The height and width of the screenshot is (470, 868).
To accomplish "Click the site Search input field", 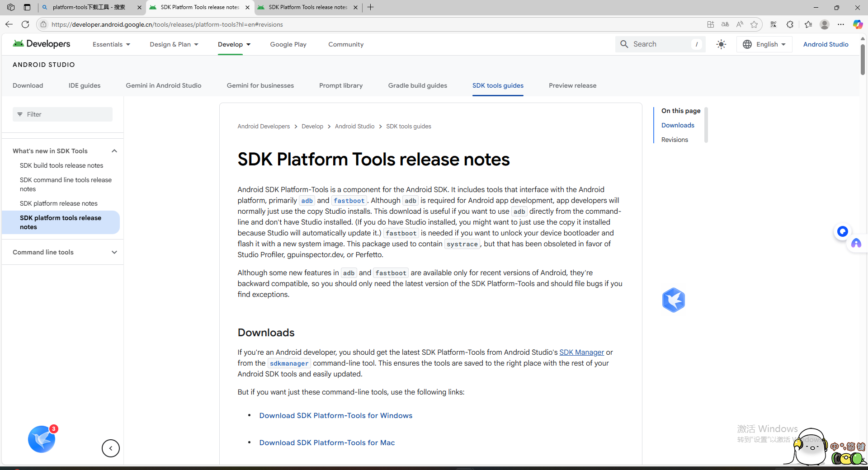I will click(x=660, y=44).
